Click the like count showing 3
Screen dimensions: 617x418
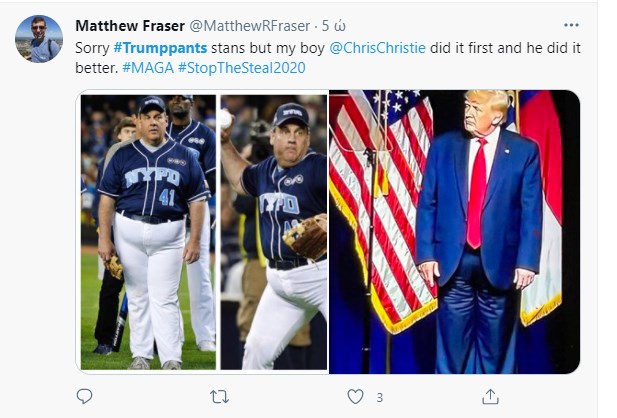[x=380, y=398]
